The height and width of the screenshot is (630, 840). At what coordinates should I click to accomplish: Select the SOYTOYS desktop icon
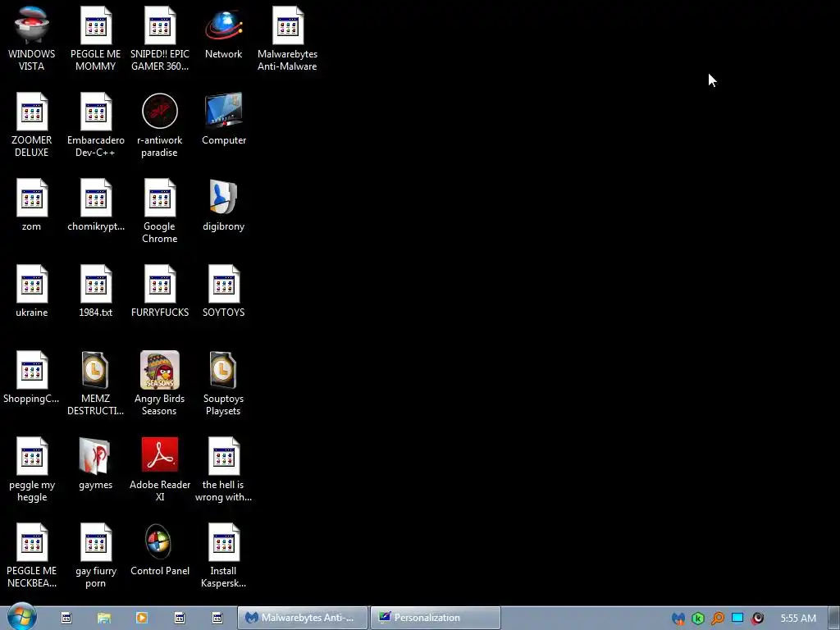(x=223, y=291)
